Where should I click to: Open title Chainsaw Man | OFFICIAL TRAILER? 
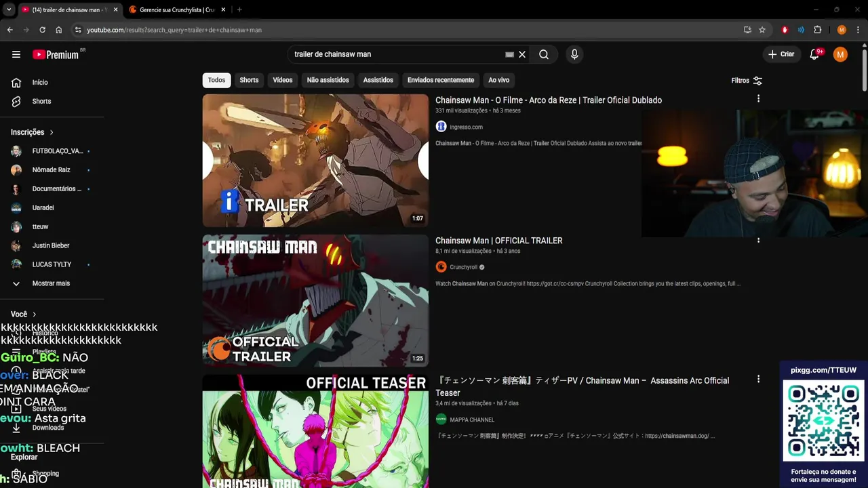click(x=499, y=241)
